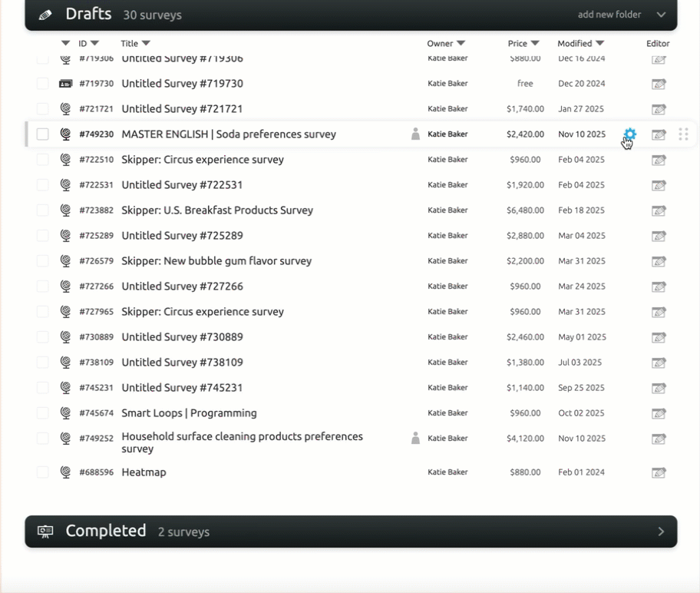
Task: Open editor icon for Heatmap survey
Action: coord(659,472)
